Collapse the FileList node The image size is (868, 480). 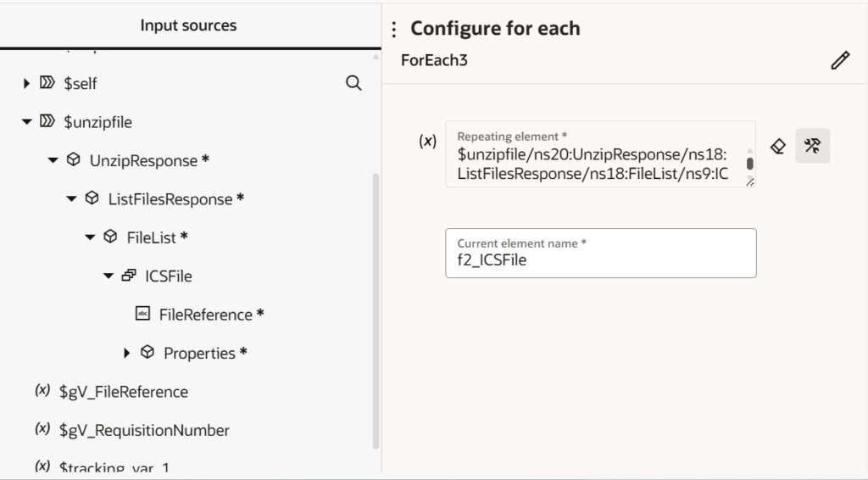point(90,237)
